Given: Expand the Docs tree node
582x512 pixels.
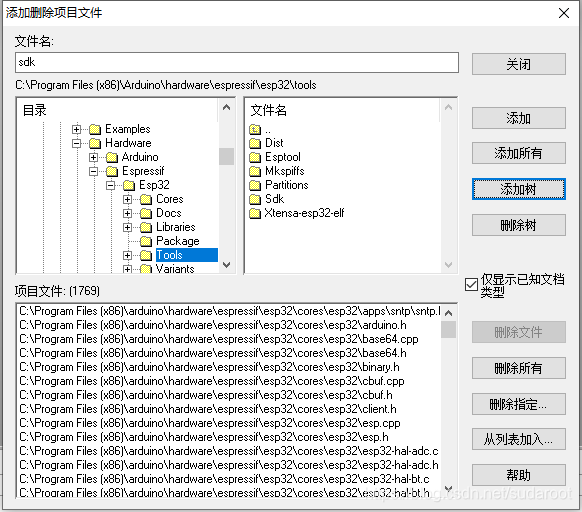Looking at the screenshot, I should [x=127, y=213].
